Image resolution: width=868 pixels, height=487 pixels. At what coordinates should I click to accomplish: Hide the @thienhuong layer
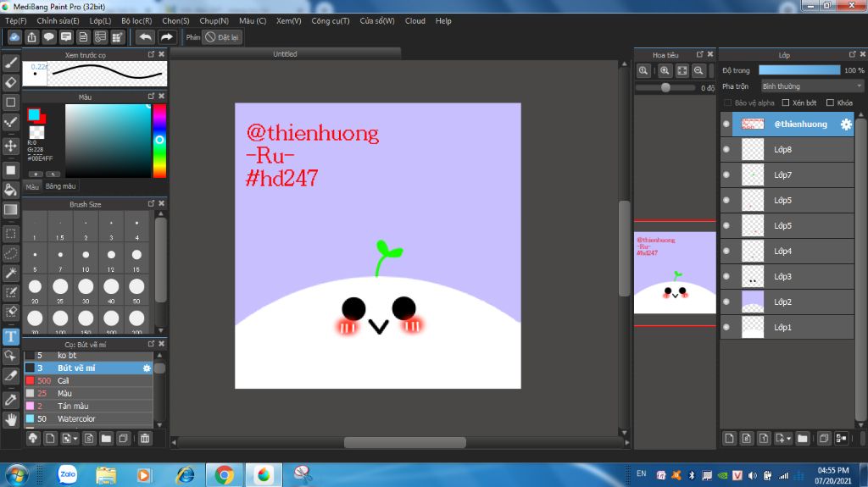click(x=726, y=124)
